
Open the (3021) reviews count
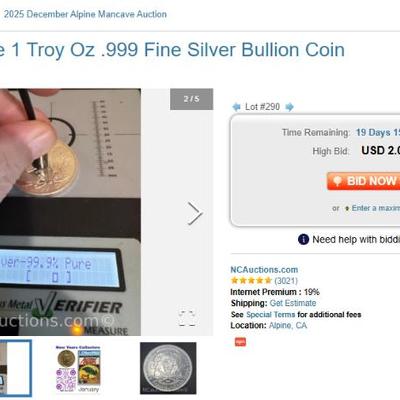[x=286, y=281]
